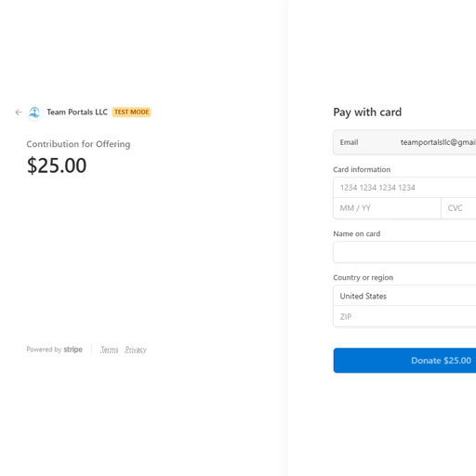The height and width of the screenshot is (476, 476).
Task: Focus the Email field
Action: click(x=404, y=142)
